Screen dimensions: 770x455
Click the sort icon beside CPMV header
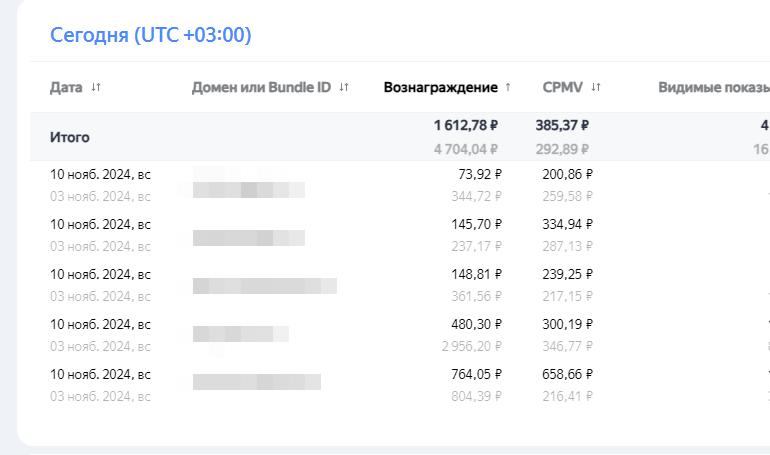click(596, 87)
